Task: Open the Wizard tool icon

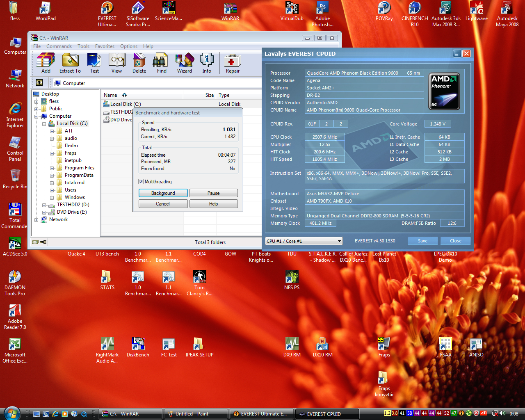Action: [x=185, y=63]
